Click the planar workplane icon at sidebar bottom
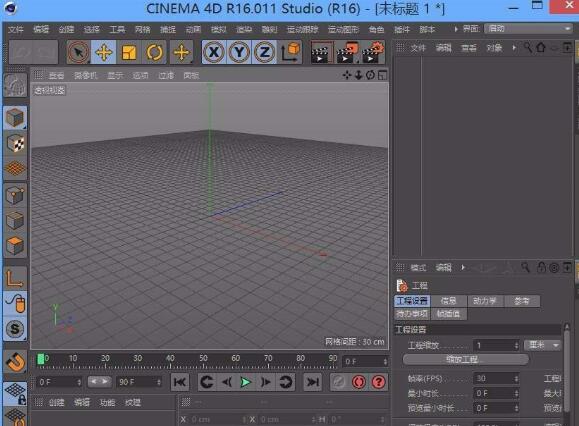The image size is (579, 426). 15,418
